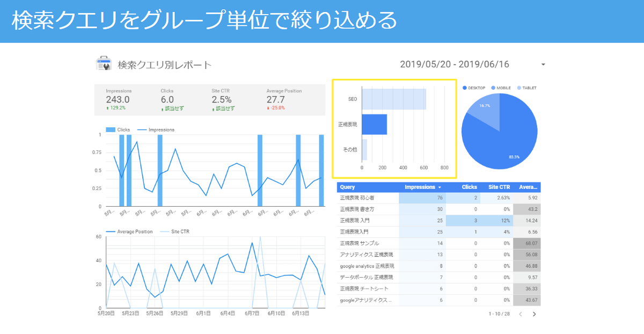Click the 5.92 average position cell
Viewport: 644px width, 334px height.
pyautogui.click(x=527, y=198)
